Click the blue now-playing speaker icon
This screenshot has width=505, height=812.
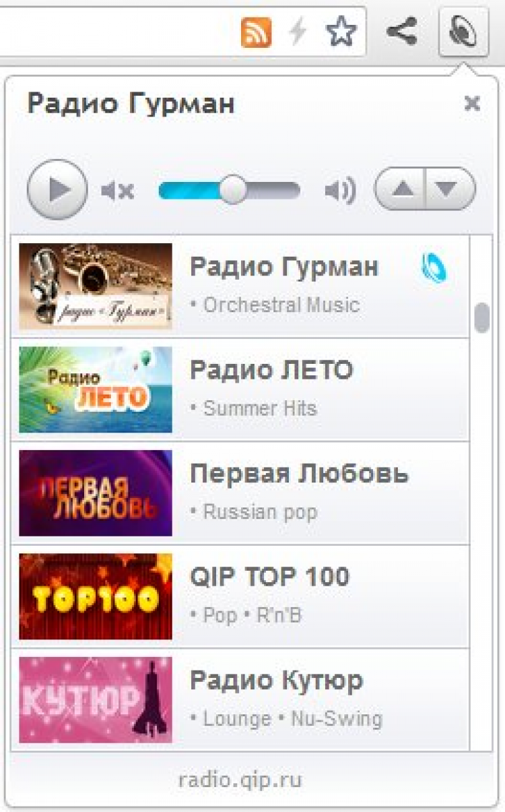pos(434,268)
